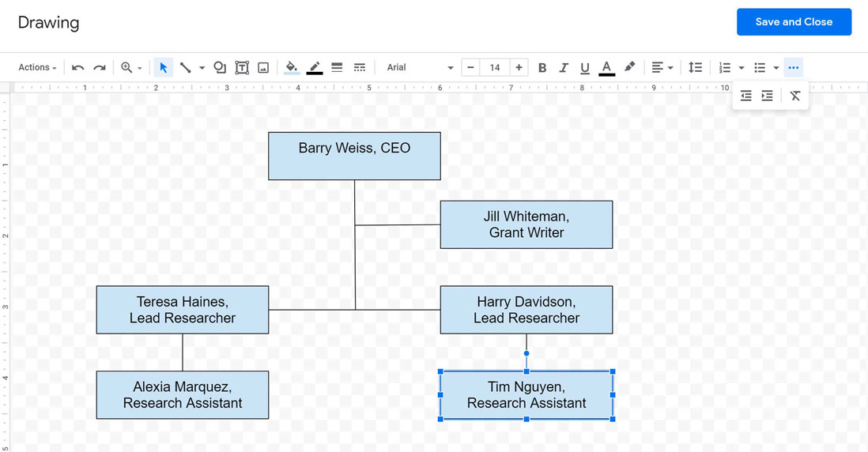Click the Clear formatting icon

pyautogui.click(x=794, y=96)
